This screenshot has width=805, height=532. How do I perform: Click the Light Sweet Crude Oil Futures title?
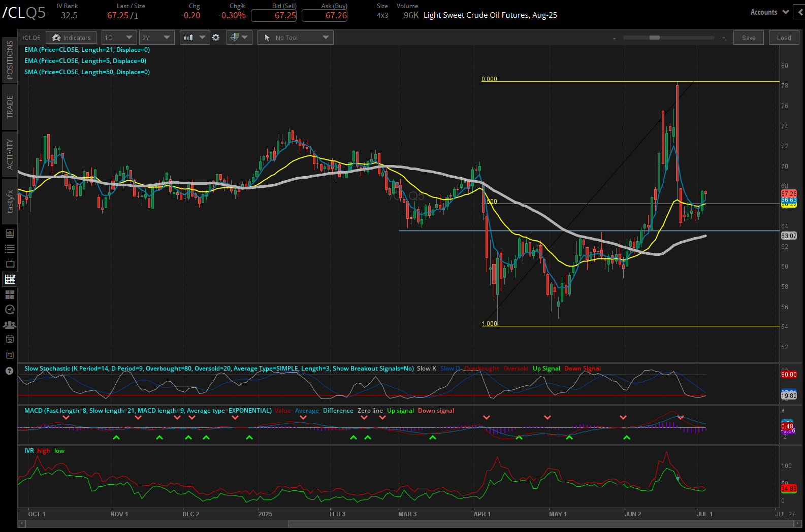click(x=490, y=15)
